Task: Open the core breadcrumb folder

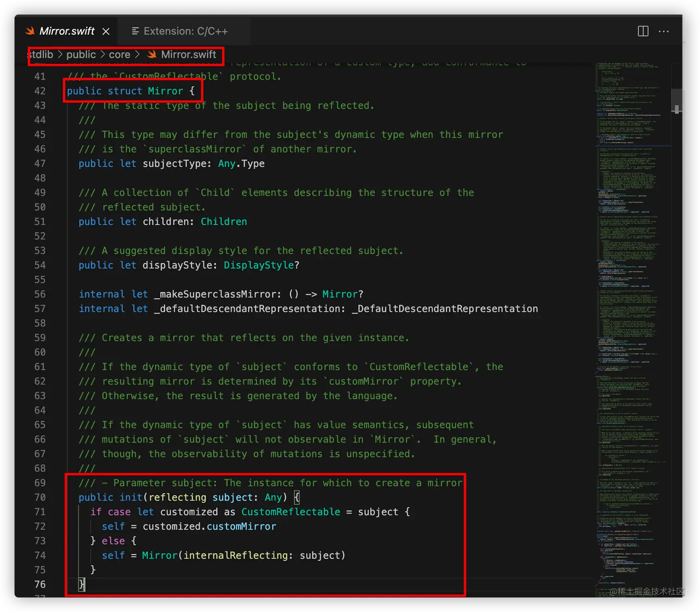Action: coord(119,55)
